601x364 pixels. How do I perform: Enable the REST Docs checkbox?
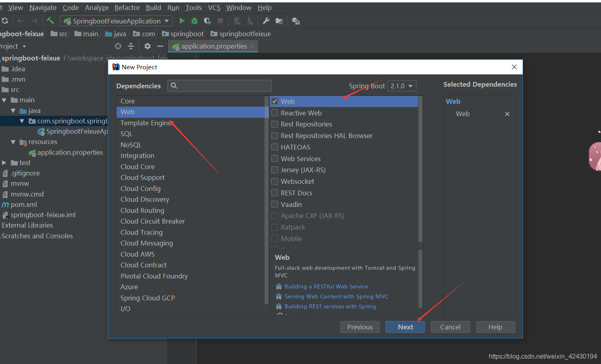(x=274, y=193)
